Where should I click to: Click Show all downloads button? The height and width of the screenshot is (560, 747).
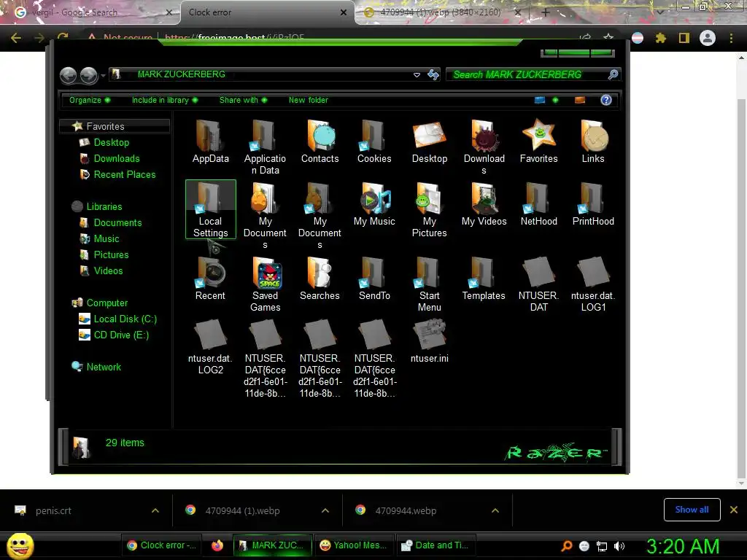click(x=692, y=510)
